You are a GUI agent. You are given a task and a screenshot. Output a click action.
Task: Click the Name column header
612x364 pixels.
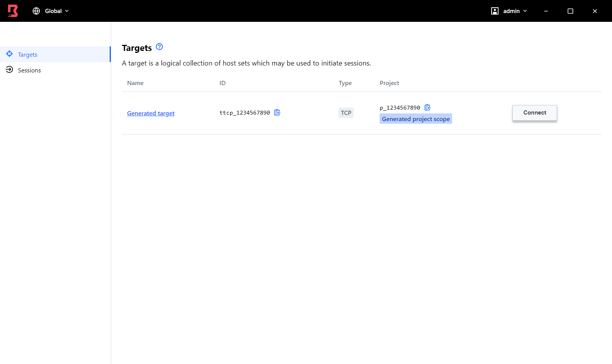135,83
